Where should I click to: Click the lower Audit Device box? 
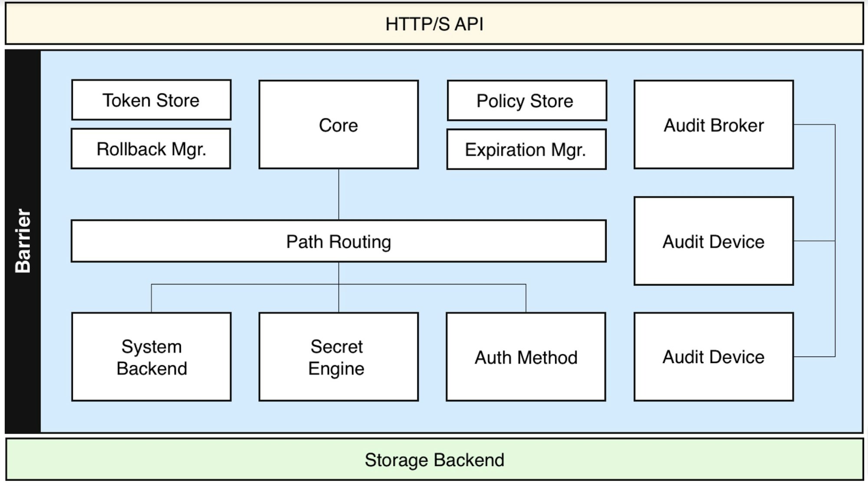714,357
